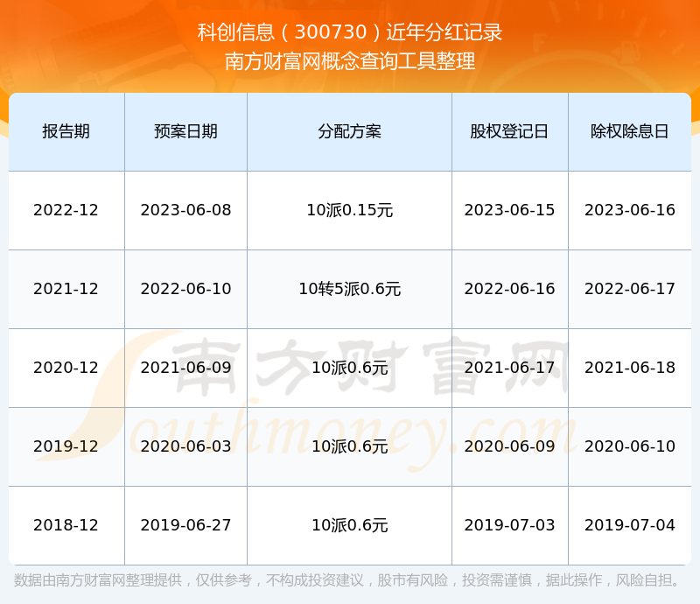Viewport: 700px width, 604px height.
Task: Click ex-dividend date 2023-06-16
Action: pos(630,210)
